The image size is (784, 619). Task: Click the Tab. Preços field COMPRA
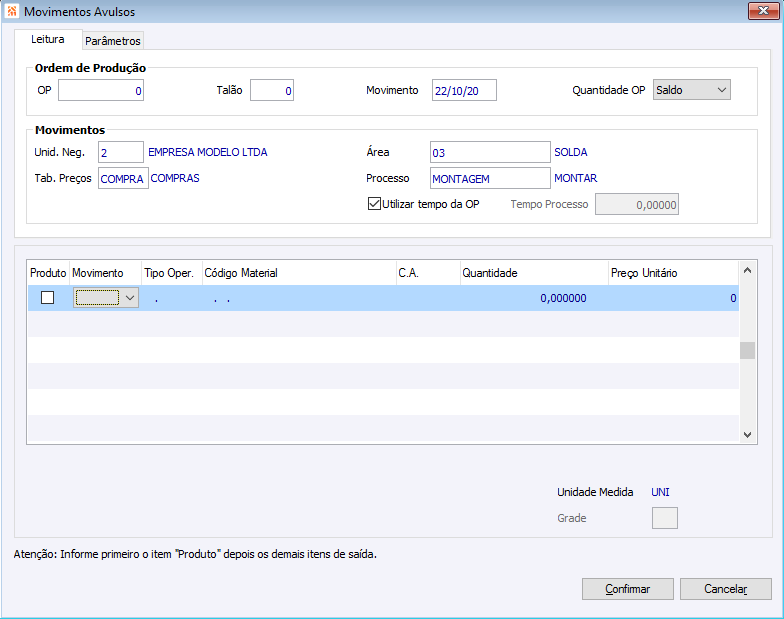coord(124,178)
